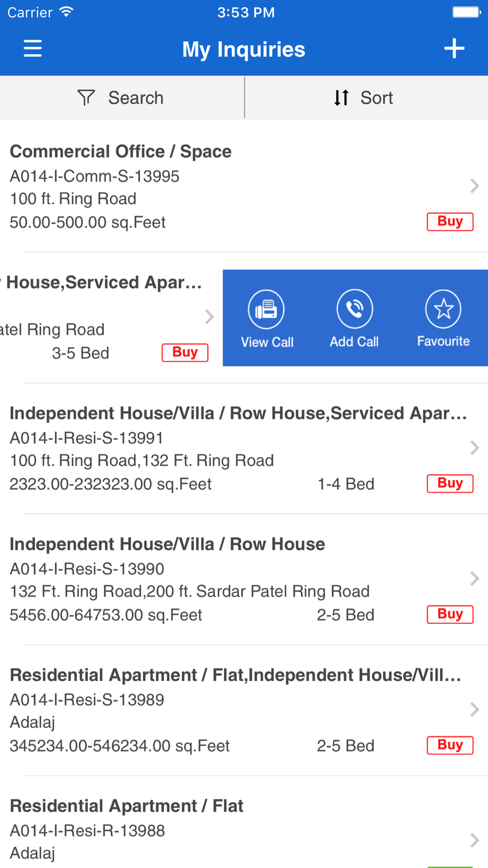Screen dimensions: 488x868
Task: Open chevron for inquiry A014-I-Resi-S-13990
Action: tap(474, 579)
